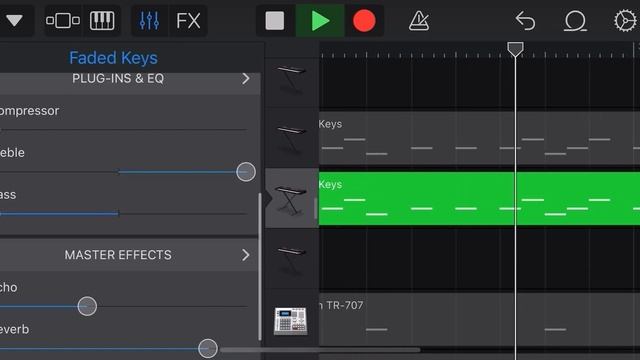Open MASTER EFFECTS via its chevron
The width and height of the screenshot is (640, 360).
click(246, 255)
